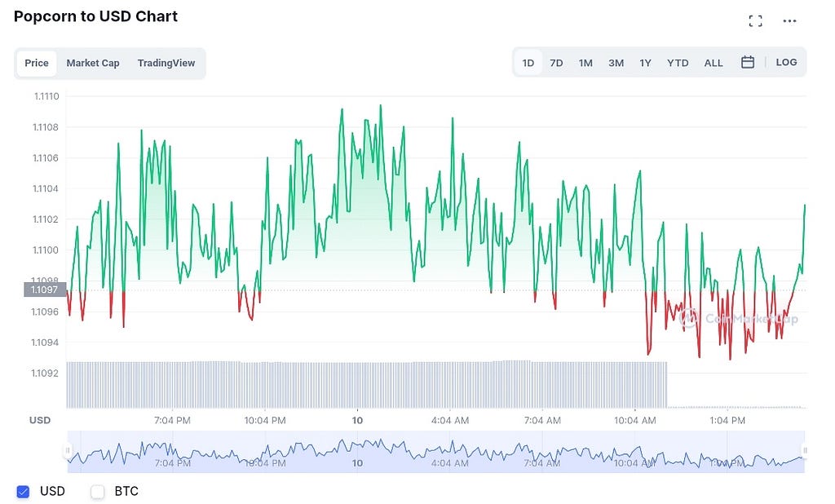Viewport: 835px width, 504px height.
Task: Select the 7D time range
Action: click(556, 63)
